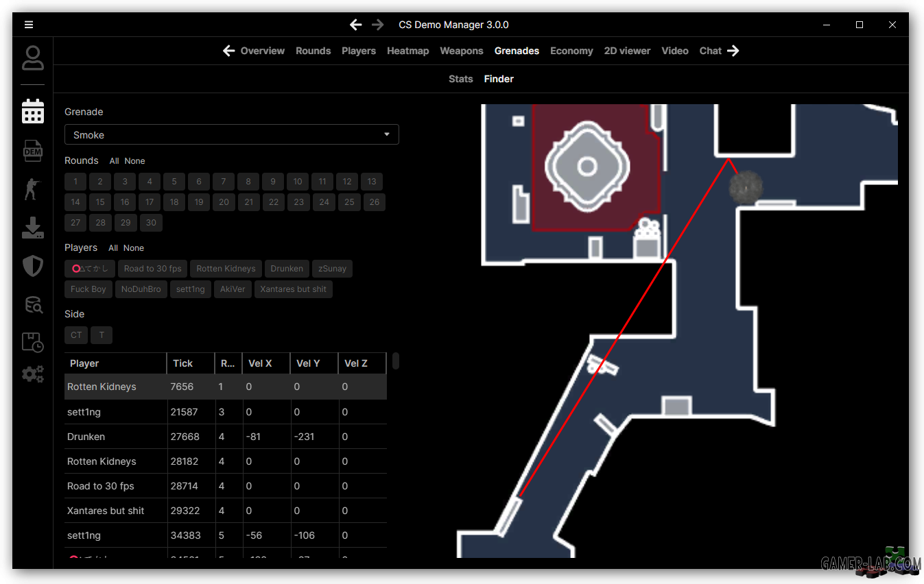Select the sett1ng row with tick 21587
This screenshot has height=584, width=924.
point(226,412)
